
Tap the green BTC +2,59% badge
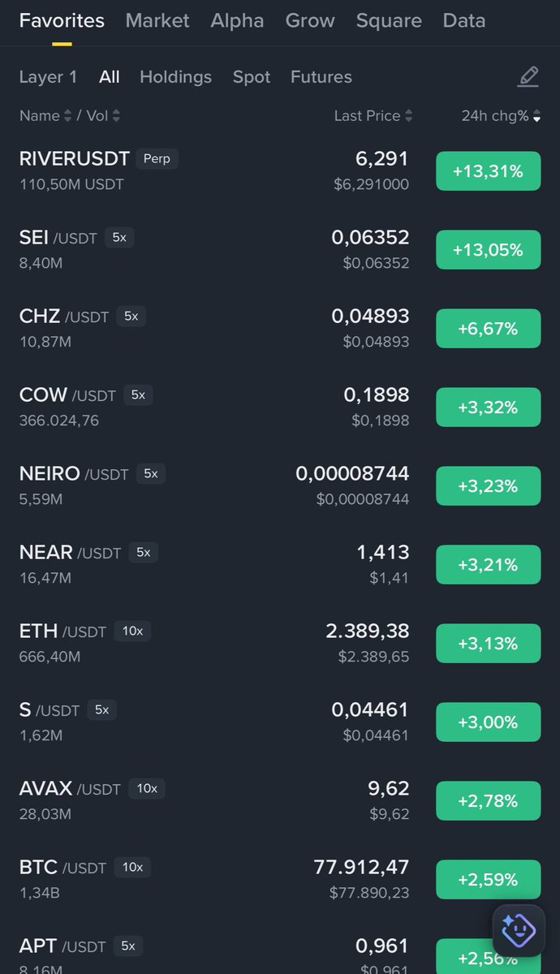488,880
